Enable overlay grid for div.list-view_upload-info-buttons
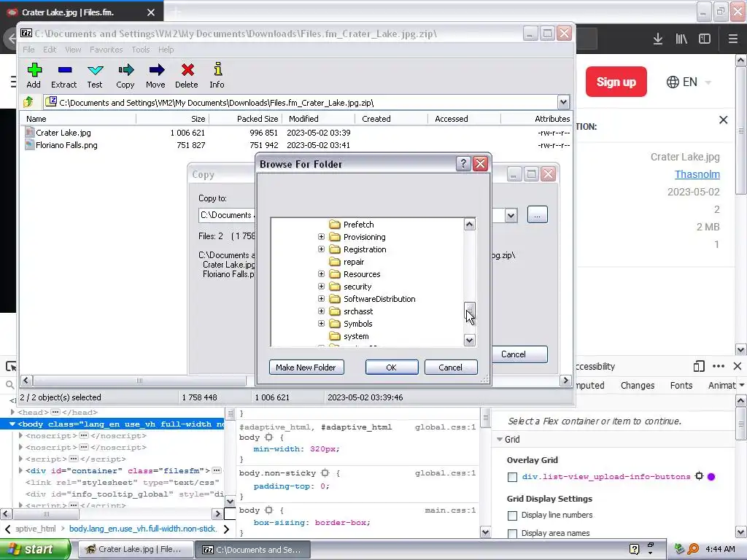The width and height of the screenshot is (747, 560). (513, 477)
